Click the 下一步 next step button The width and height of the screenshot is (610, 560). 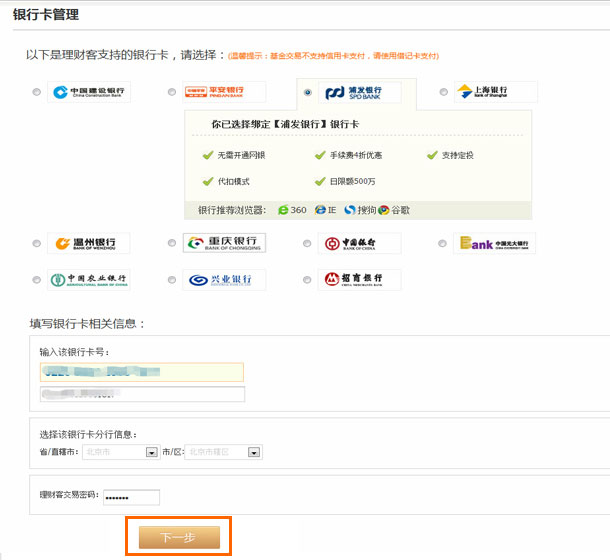pos(179,537)
